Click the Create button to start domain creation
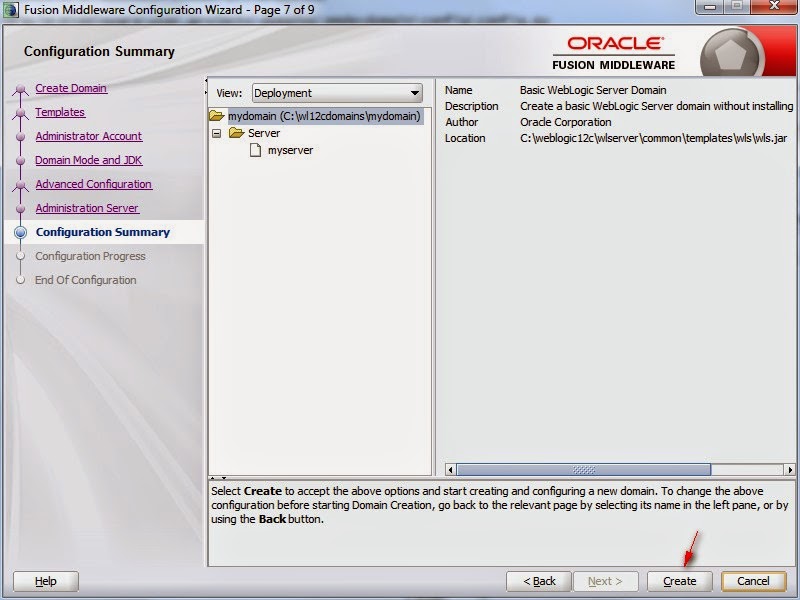800x600 pixels. (679, 580)
